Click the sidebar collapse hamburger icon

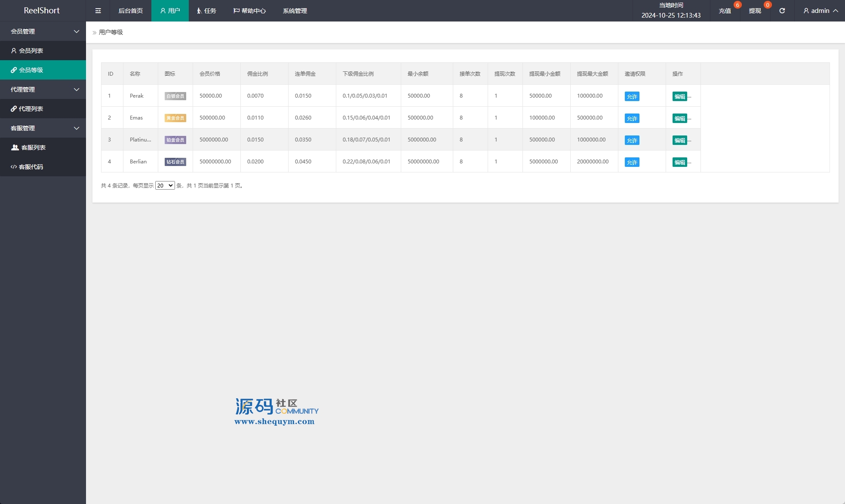coord(98,11)
